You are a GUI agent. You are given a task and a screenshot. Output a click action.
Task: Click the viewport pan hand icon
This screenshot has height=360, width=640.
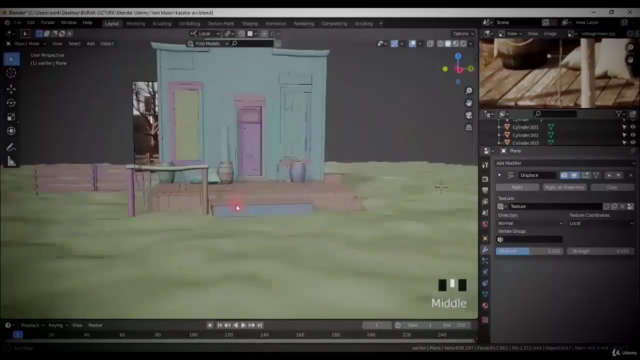(469, 103)
